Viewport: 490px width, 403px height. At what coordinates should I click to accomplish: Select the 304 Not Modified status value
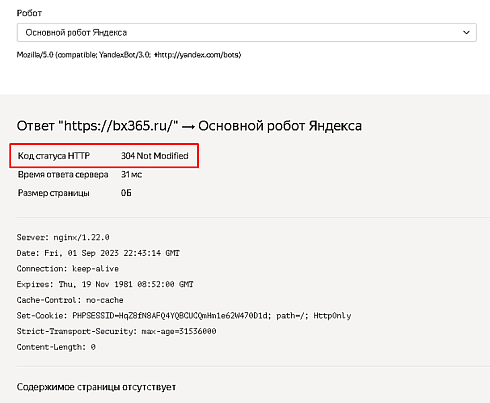tap(155, 156)
